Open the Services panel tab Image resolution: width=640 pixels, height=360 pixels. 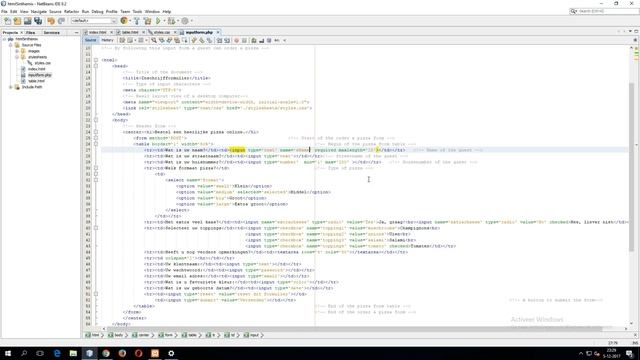pos(51,32)
